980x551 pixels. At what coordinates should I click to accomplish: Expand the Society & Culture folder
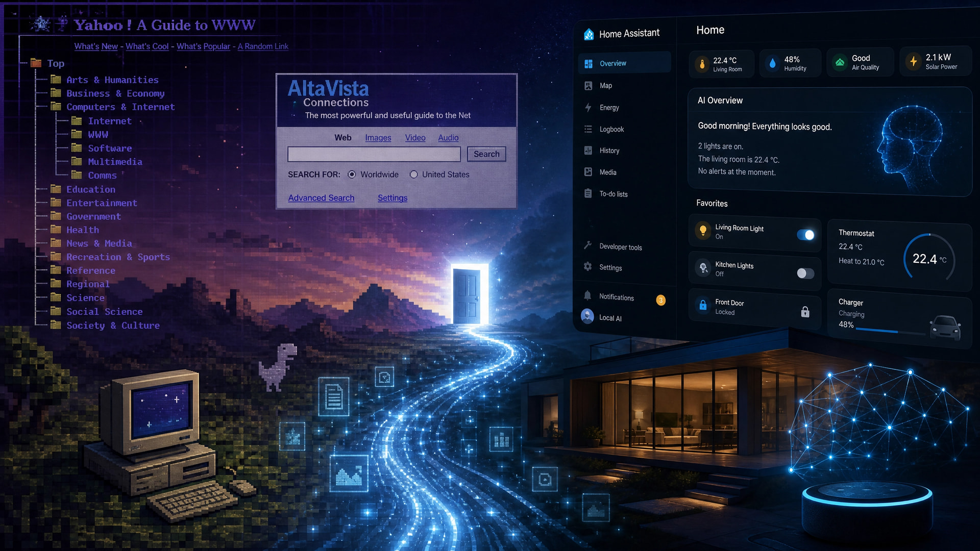[56, 325]
